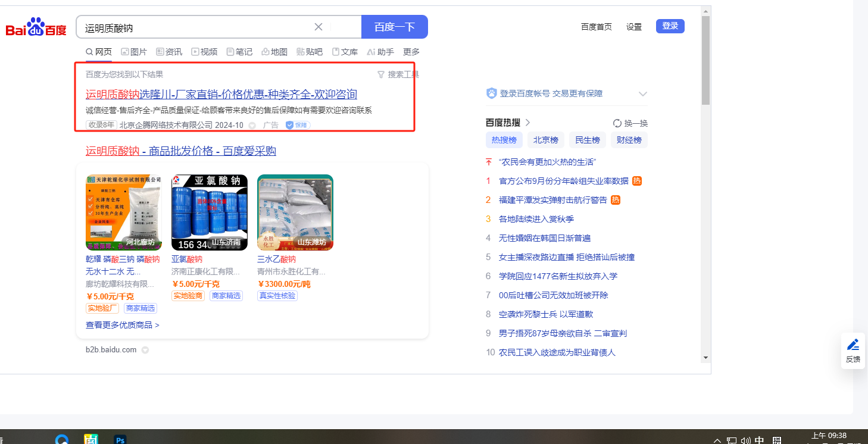
Task: Open the 反馈 feedback button
Action: [853, 351]
